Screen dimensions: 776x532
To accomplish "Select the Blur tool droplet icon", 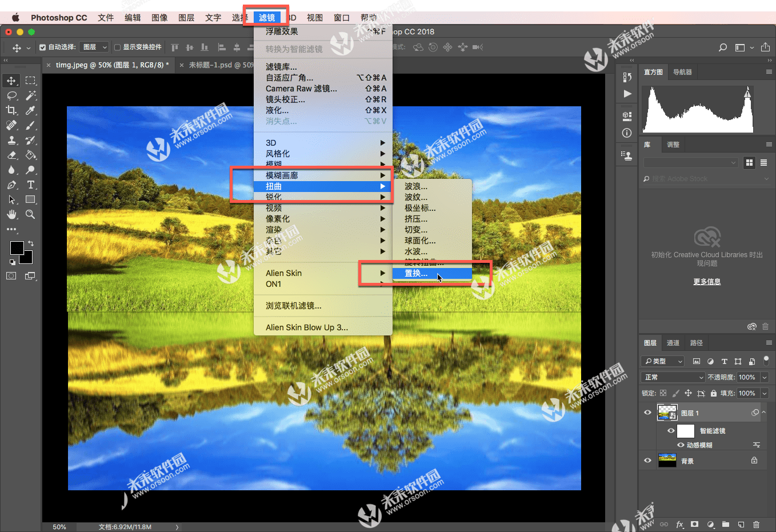I will point(11,170).
